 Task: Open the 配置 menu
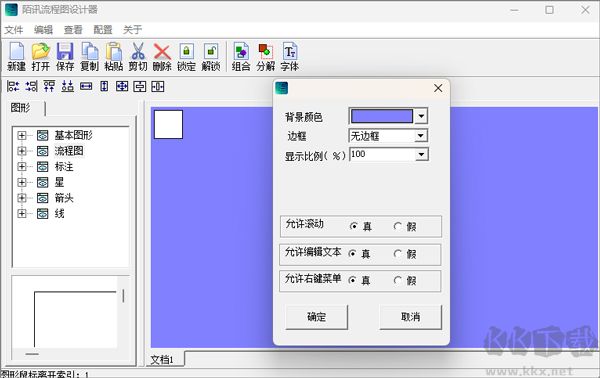tap(103, 29)
